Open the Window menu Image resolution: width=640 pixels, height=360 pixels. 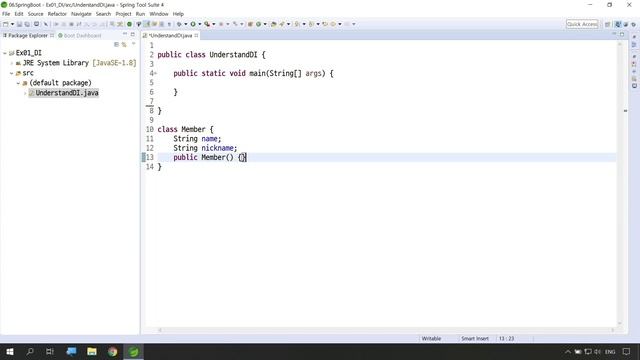tap(159, 14)
